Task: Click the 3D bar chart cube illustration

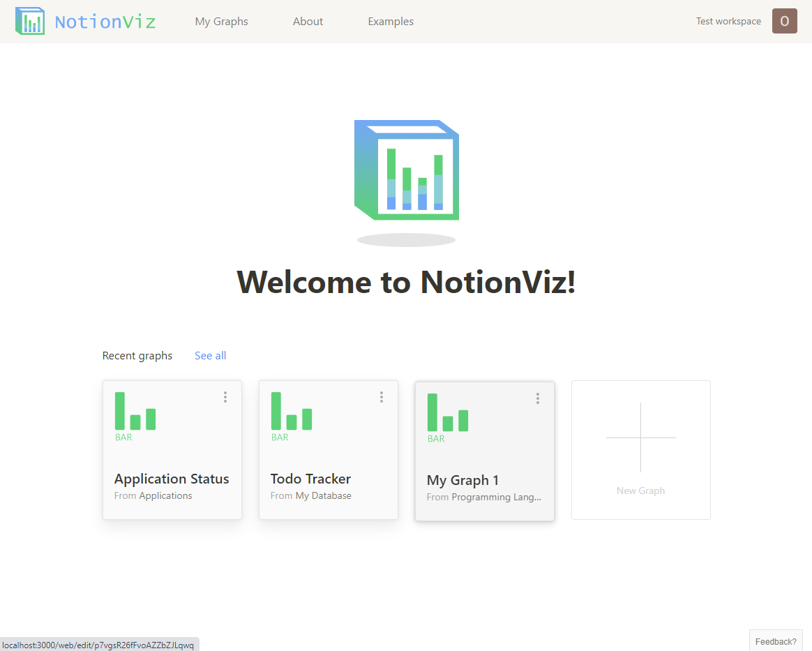Action: point(407,171)
